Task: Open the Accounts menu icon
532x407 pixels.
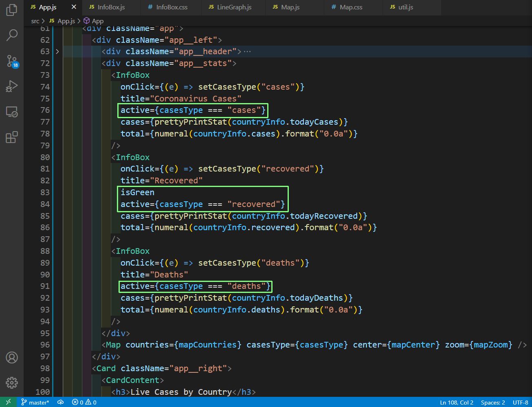Action: pyautogui.click(x=12, y=357)
